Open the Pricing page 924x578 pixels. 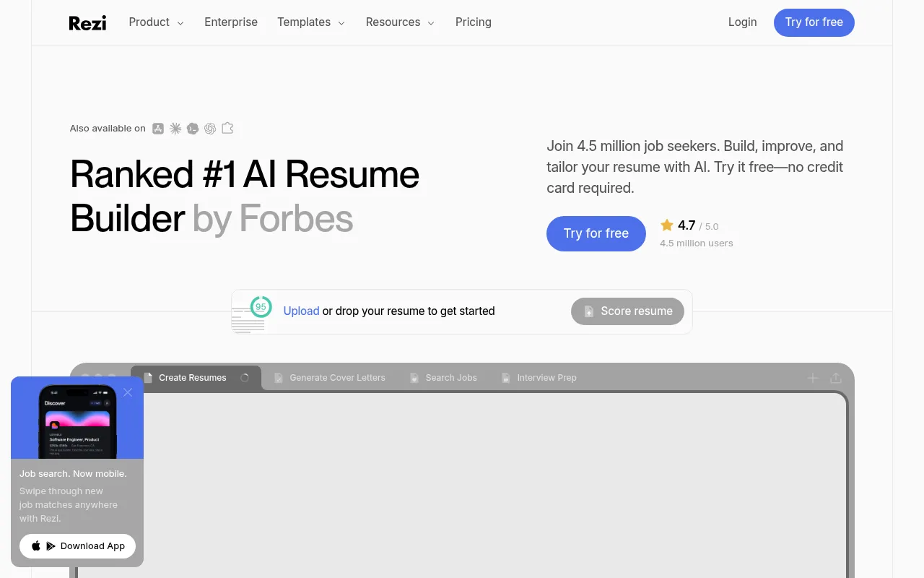coord(474,22)
